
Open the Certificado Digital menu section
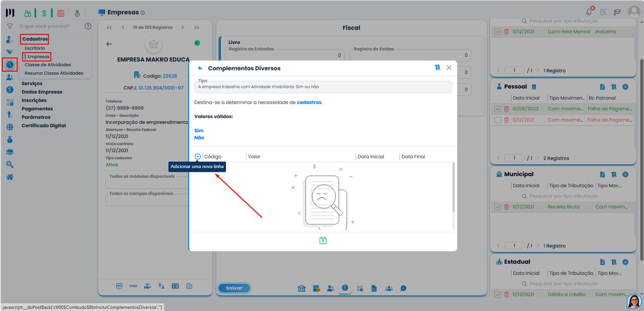(x=44, y=126)
